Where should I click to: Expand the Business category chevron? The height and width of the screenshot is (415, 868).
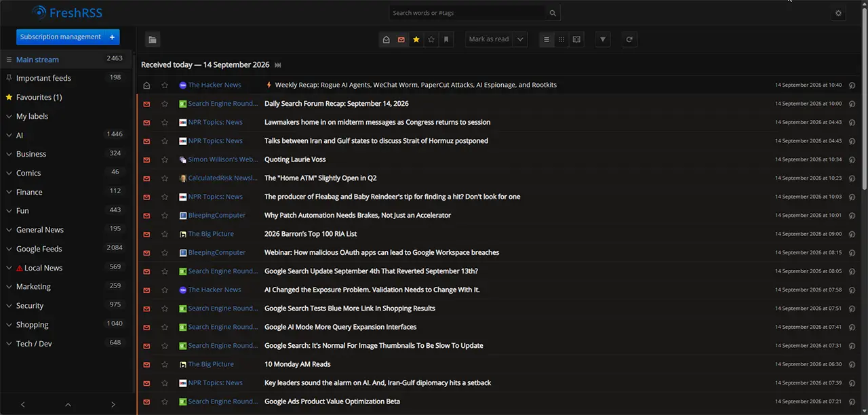(x=9, y=154)
